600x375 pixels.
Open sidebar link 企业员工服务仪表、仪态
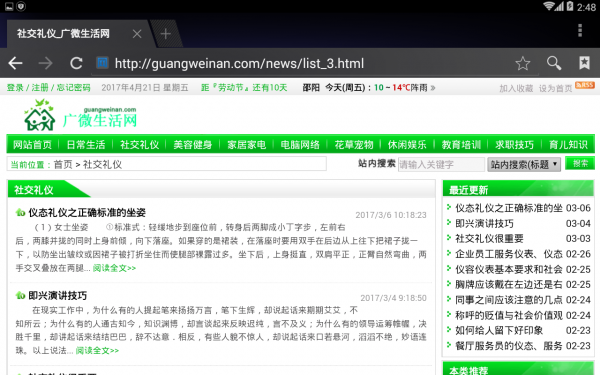coord(509,254)
